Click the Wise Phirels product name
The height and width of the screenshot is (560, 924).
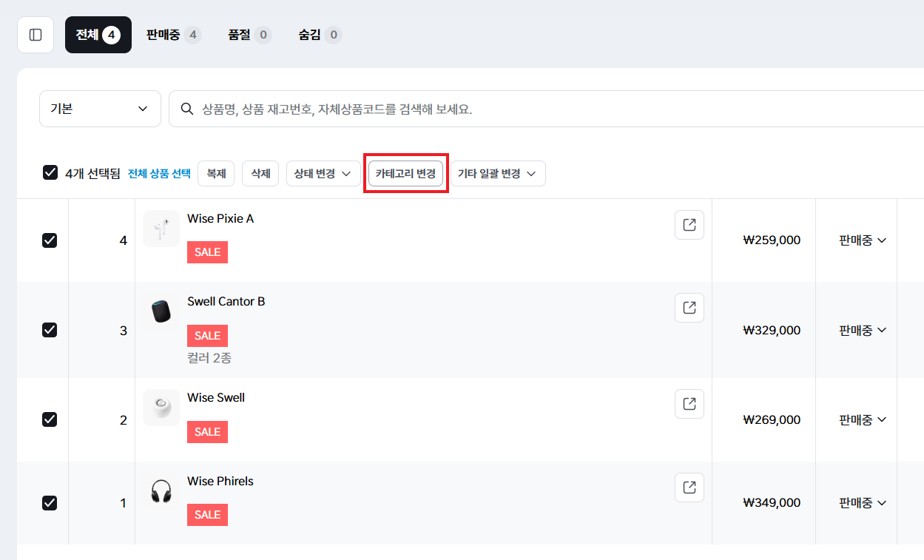(220, 481)
